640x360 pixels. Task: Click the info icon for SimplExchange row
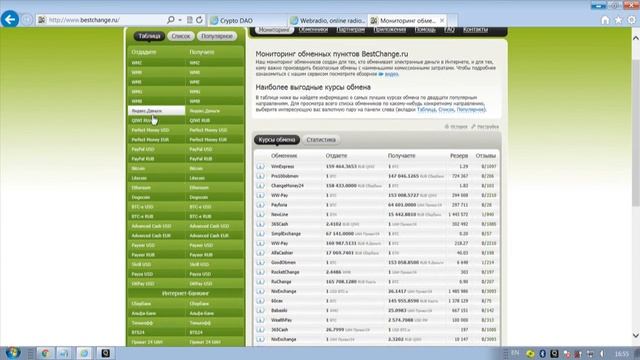click(260, 234)
